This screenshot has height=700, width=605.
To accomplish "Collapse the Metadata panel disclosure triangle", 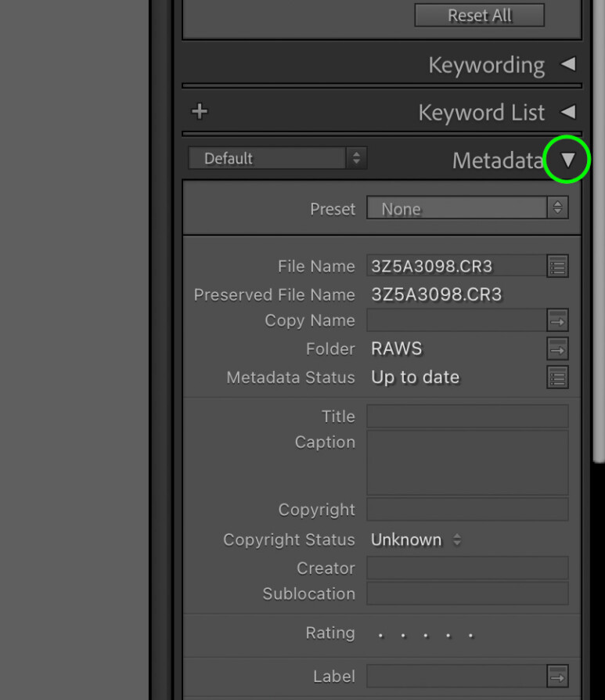I will 567,160.
